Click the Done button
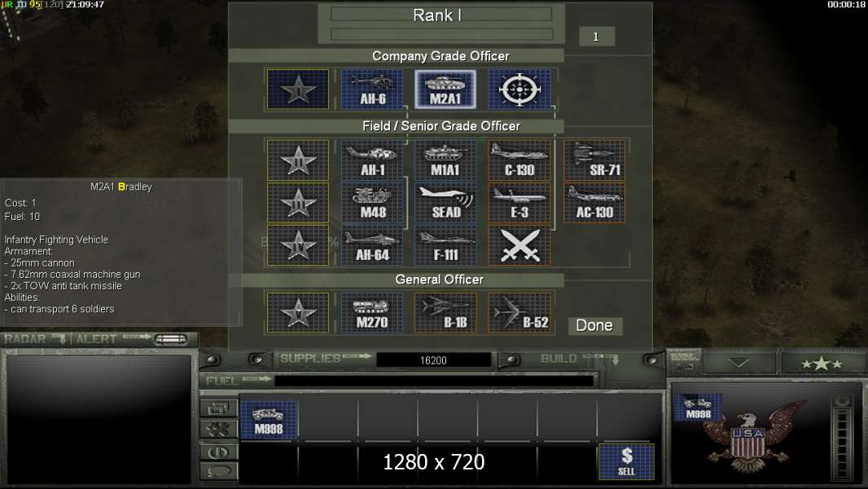 (x=594, y=326)
